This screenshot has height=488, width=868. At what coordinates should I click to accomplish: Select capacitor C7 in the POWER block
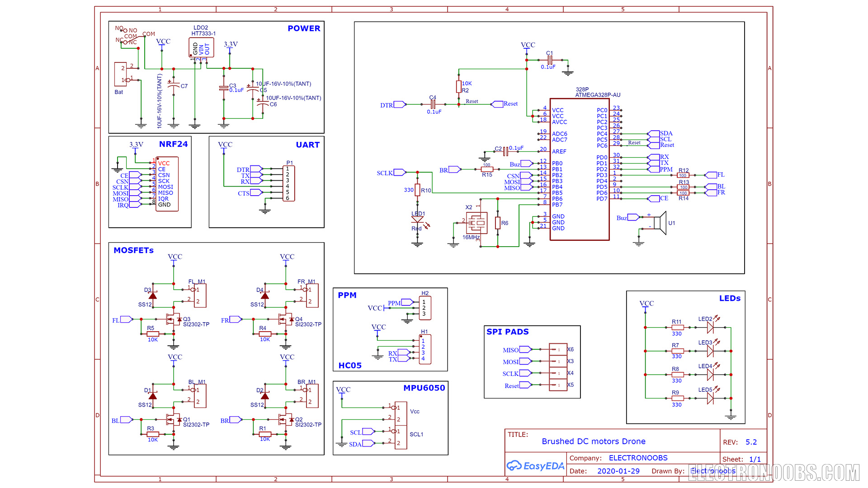[x=174, y=84]
